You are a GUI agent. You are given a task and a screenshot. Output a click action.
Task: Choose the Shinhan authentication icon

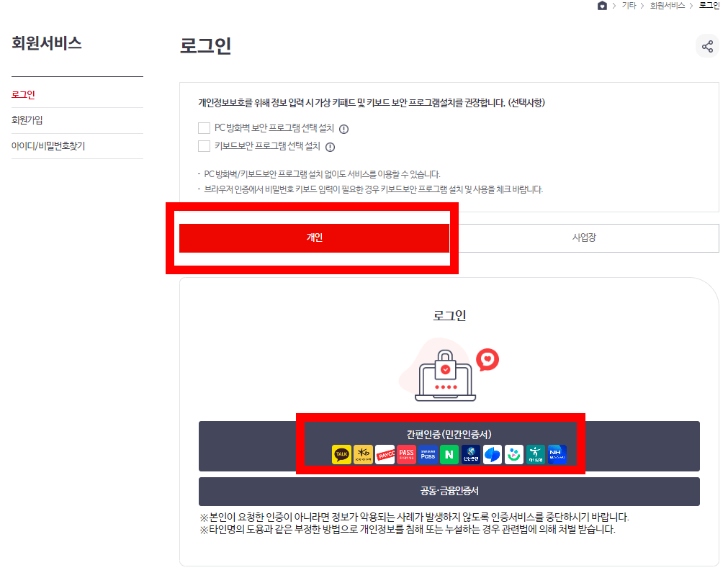tap(470, 454)
